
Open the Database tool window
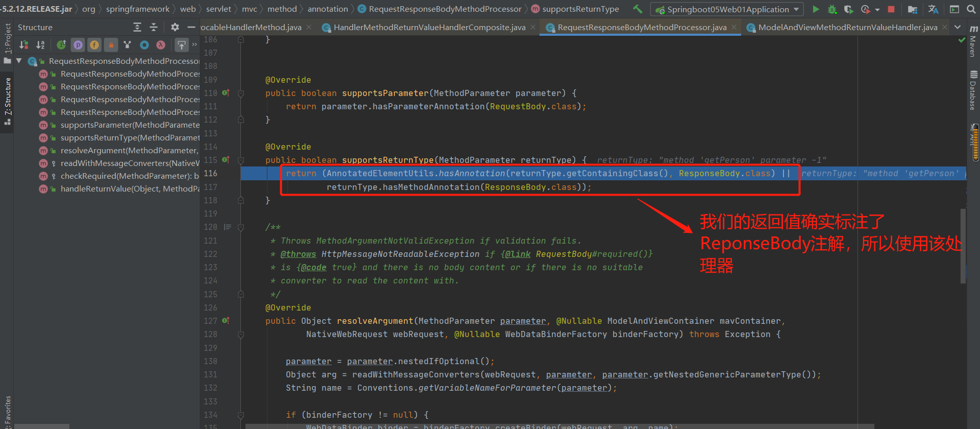tap(973, 90)
